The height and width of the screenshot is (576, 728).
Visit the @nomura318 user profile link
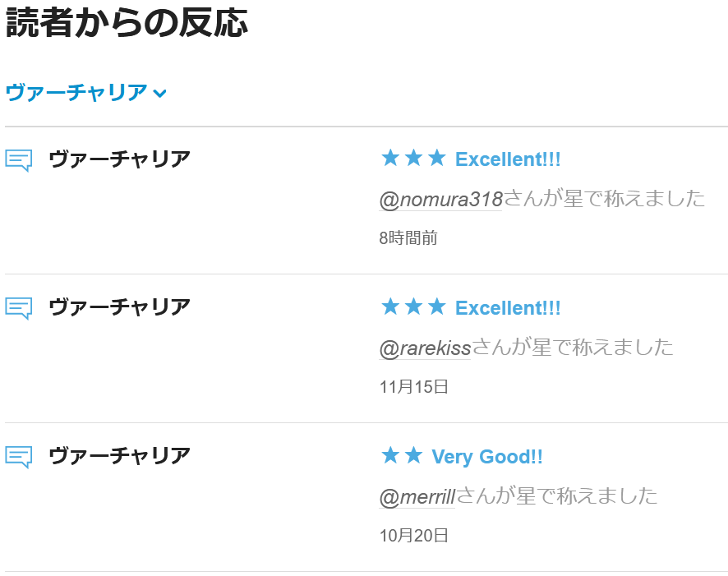click(x=441, y=199)
